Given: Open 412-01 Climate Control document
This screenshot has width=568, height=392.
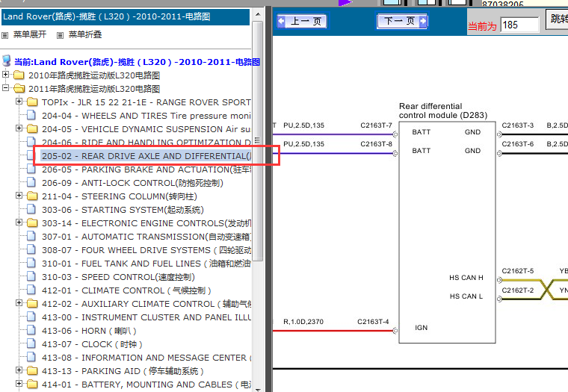Looking at the screenshot, I should pyautogui.click(x=126, y=290).
